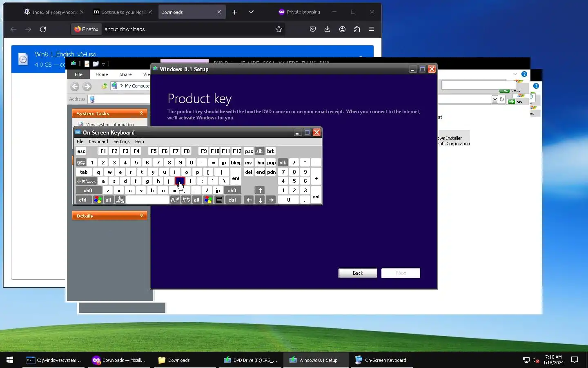The image size is (588, 368).
Task: Click the Firefox forward arrow
Action: 28,29
